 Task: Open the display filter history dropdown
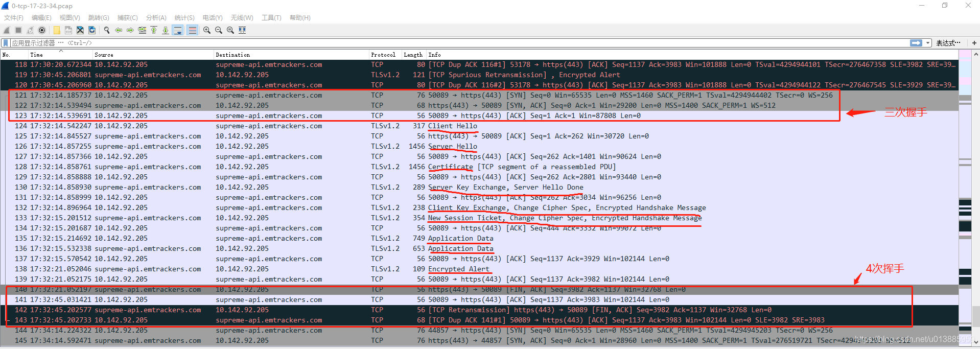[928, 43]
